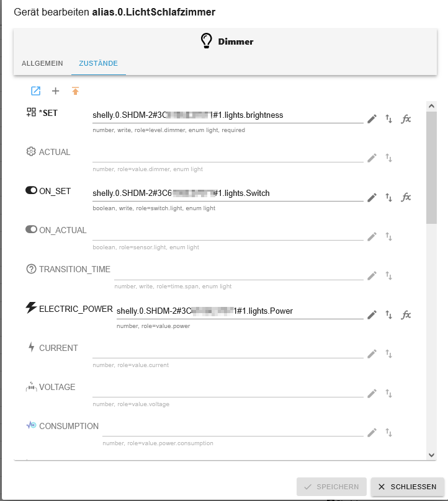Click the down arrow of the states scrollbar
Screen dimensions: 448x501
point(432,454)
